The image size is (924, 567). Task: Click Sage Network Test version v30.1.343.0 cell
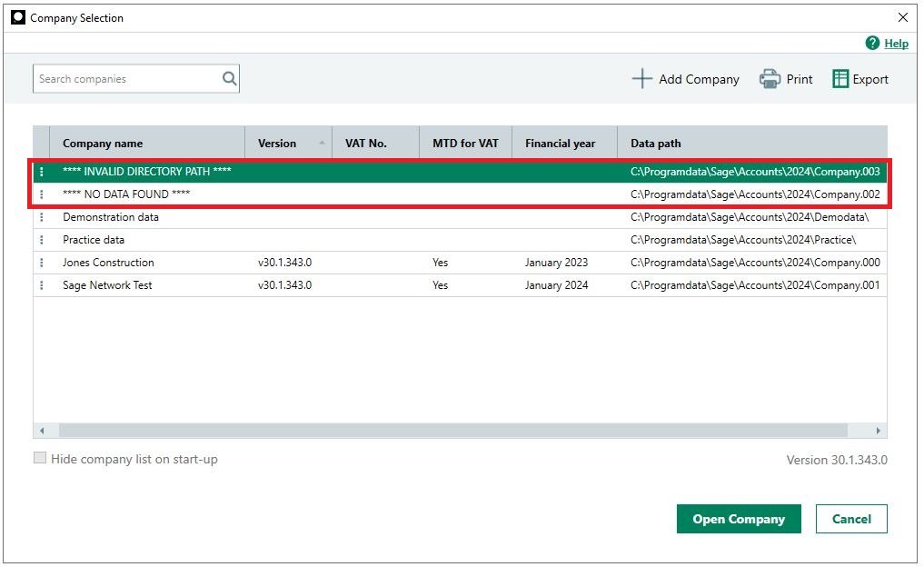click(x=284, y=285)
